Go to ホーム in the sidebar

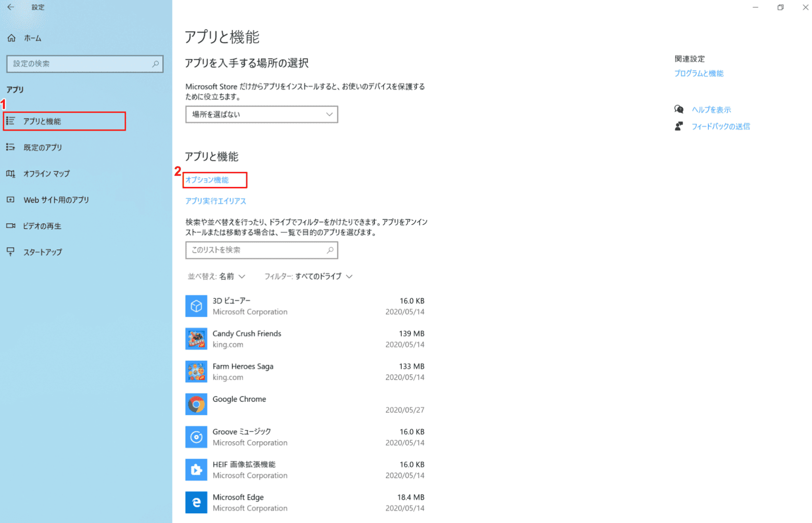(x=32, y=38)
